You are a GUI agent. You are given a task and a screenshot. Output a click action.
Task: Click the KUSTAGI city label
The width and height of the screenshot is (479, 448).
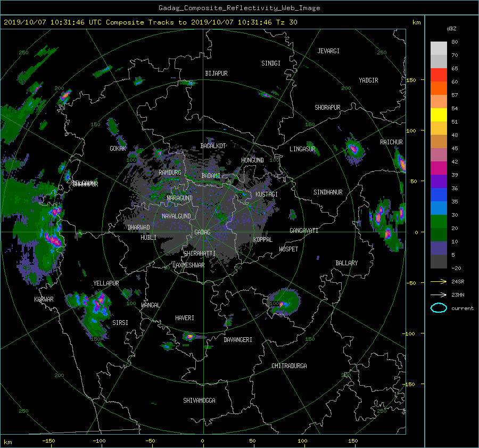click(x=267, y=194)
